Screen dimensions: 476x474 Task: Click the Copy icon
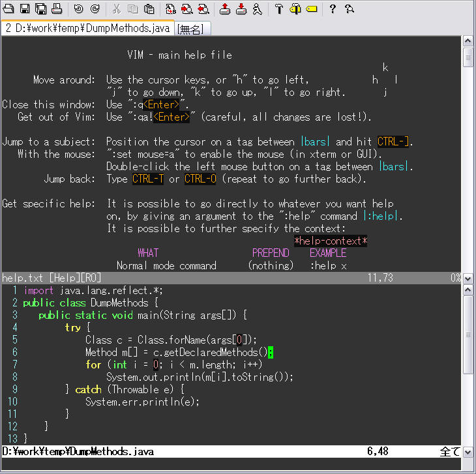point(132,8)
